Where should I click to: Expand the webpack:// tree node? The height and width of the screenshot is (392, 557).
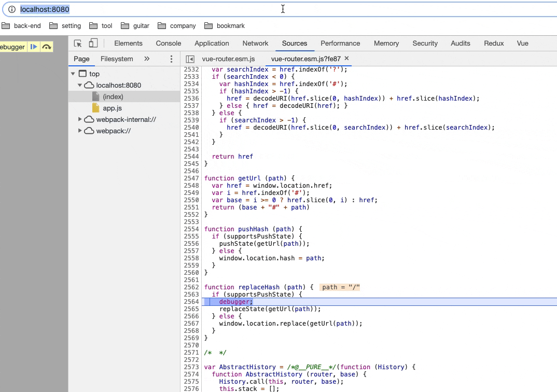[80, 131]
